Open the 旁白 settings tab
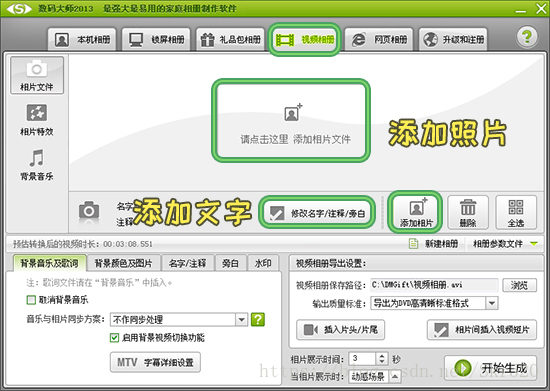Viewport: 550px width, 391px height. tap(230, 263)
